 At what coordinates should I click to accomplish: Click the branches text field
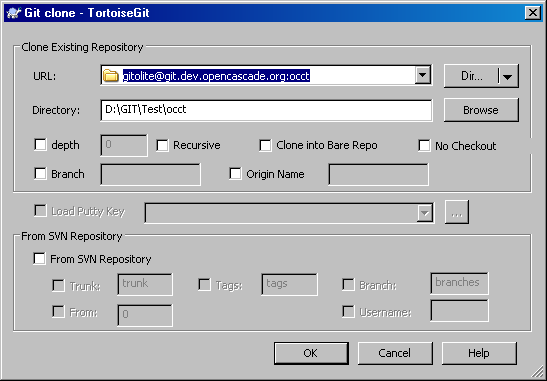pyautogui.click(x=459, y=283)
